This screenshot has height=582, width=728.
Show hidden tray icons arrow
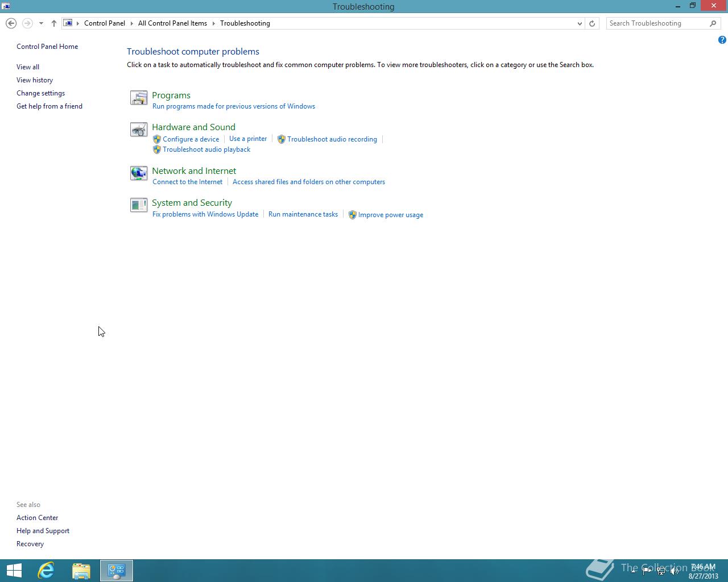(x=633, y=571)
